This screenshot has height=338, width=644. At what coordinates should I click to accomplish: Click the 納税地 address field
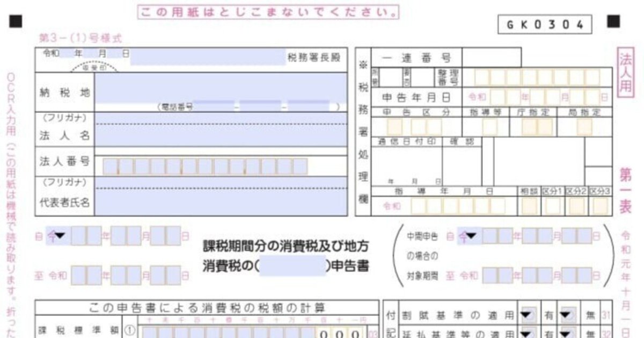point(221,87)
